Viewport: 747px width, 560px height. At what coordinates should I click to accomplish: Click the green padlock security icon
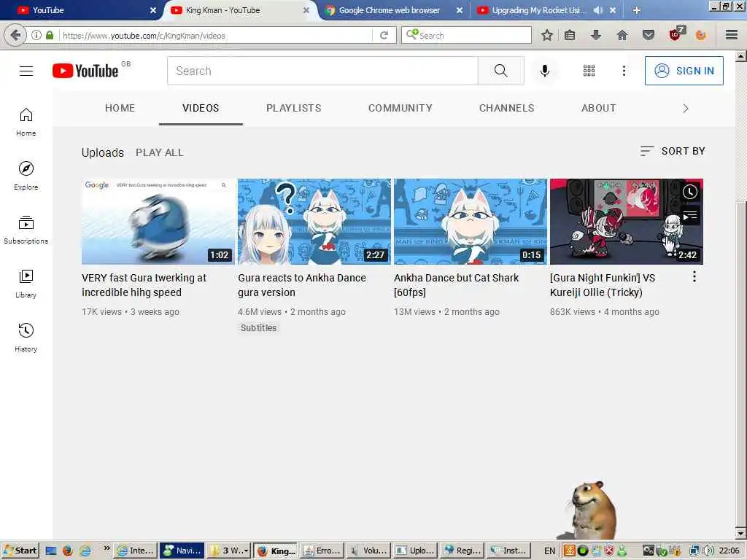coord(50,35)
